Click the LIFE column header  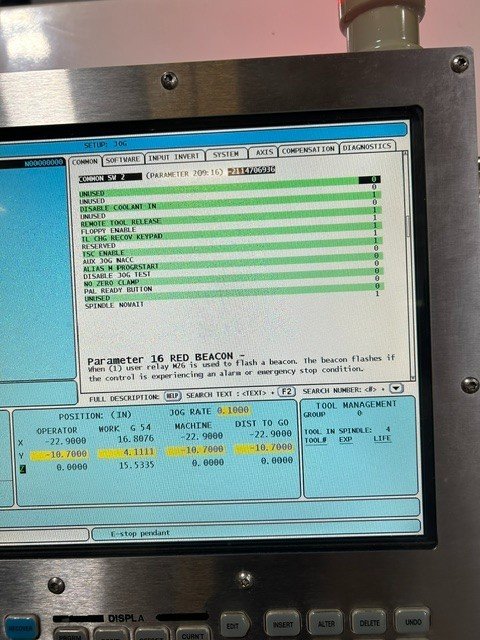pyautogui.click(x=382, y=438)
